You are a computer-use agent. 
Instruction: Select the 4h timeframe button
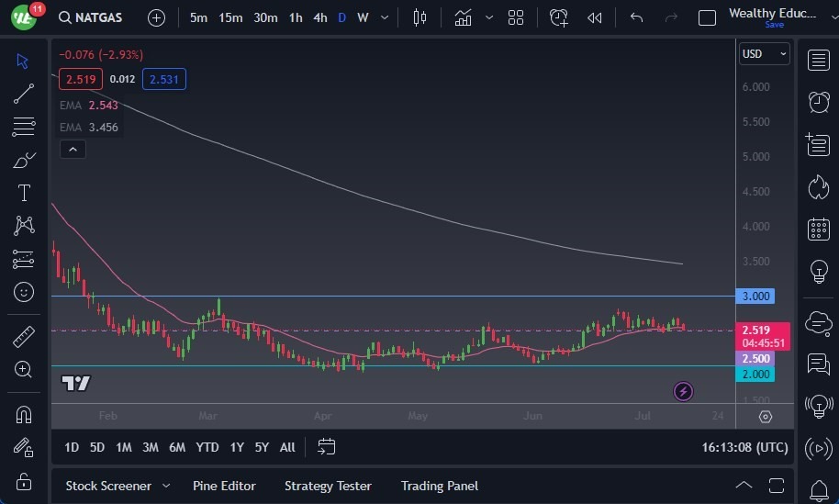(319, 17)
